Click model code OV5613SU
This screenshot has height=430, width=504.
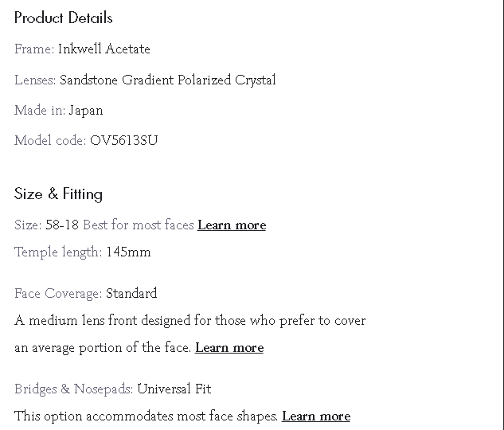(x=124, y=141)
